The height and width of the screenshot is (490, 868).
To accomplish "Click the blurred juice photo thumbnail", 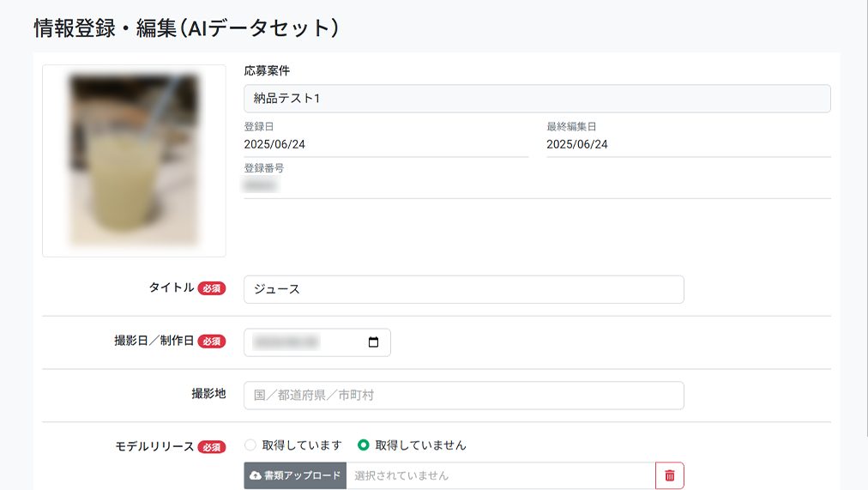I will pyautogui.click(x=134, y=160).
